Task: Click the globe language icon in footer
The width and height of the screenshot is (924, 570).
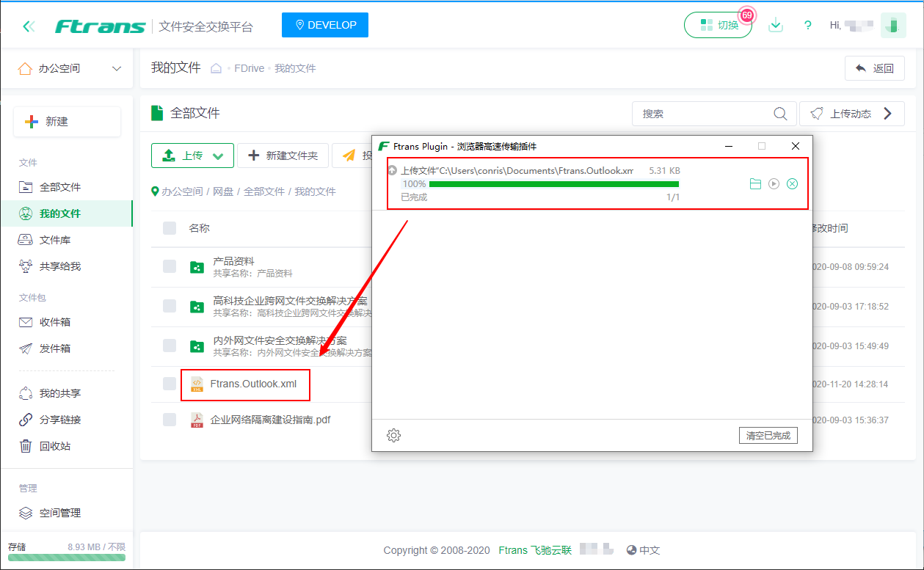Action: point(631,550)
